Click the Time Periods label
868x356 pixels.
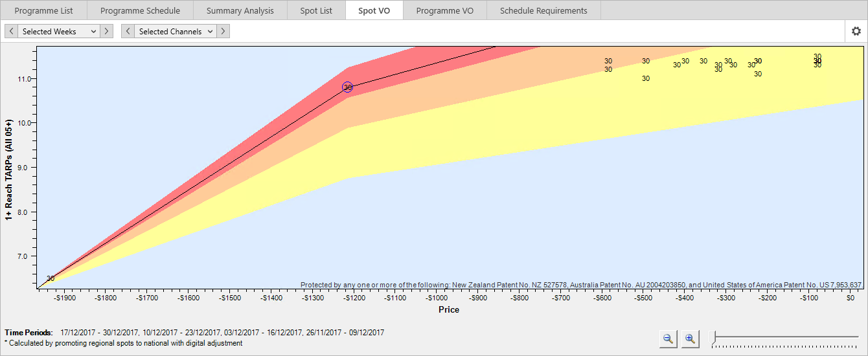[29, 333]
